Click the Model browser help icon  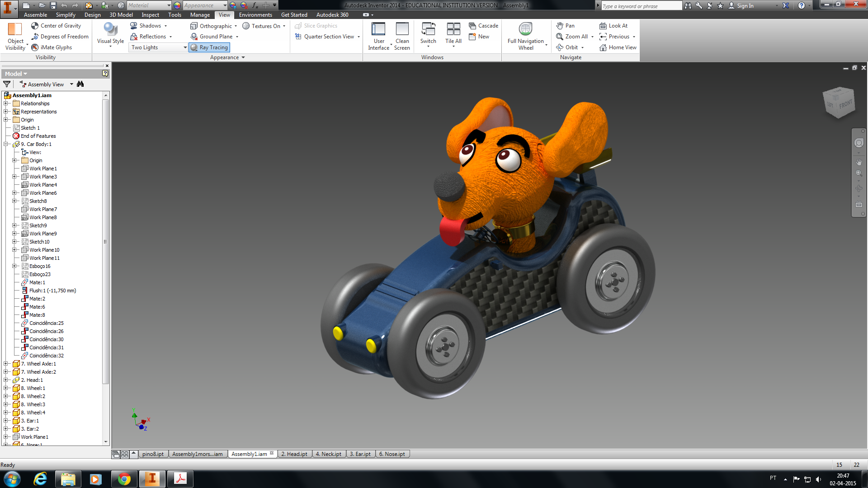click(105, 73)
